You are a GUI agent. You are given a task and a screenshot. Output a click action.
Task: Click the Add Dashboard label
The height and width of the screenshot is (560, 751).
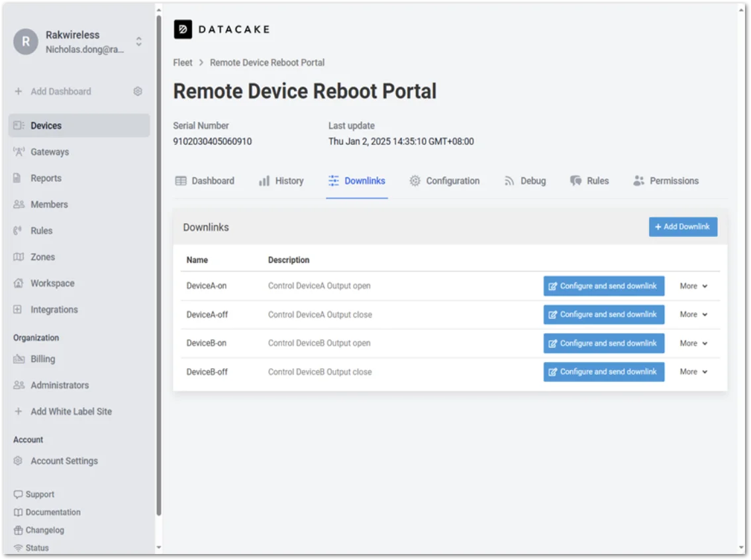(x=61, y=91)
